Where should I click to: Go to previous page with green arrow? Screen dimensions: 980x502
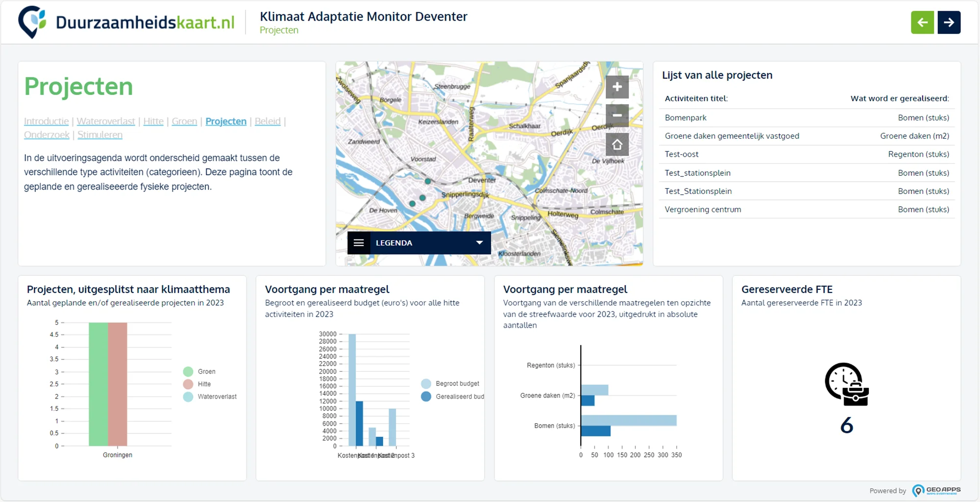pos(922,23)
